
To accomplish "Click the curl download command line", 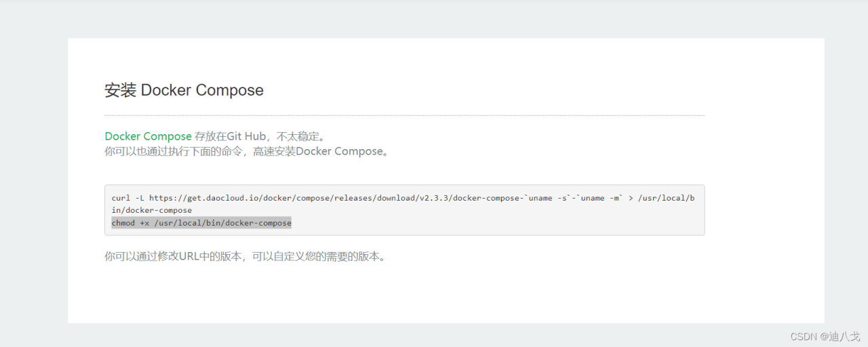I will [402, 198].
